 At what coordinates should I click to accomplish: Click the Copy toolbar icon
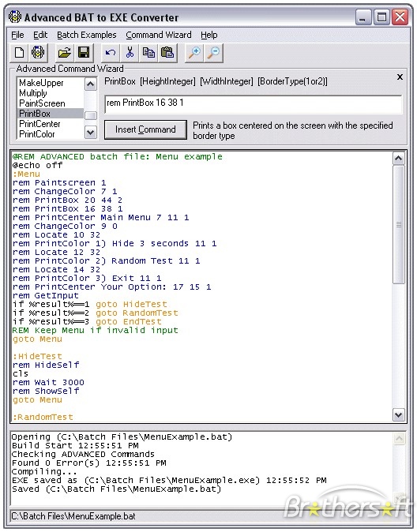[148, 53]
